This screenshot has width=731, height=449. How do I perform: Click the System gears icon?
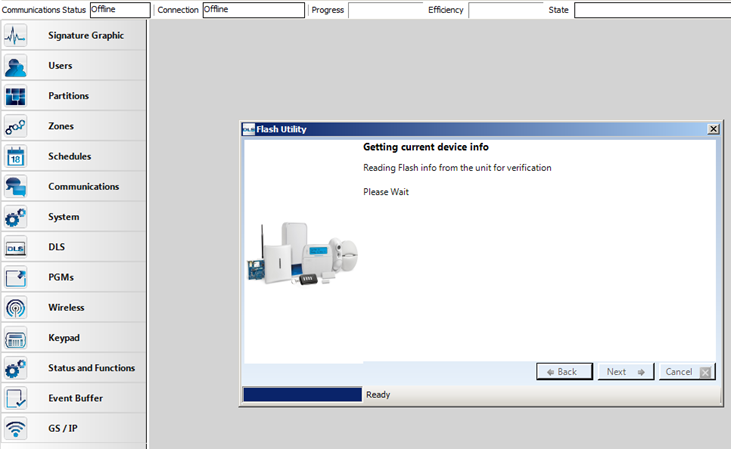15,217
